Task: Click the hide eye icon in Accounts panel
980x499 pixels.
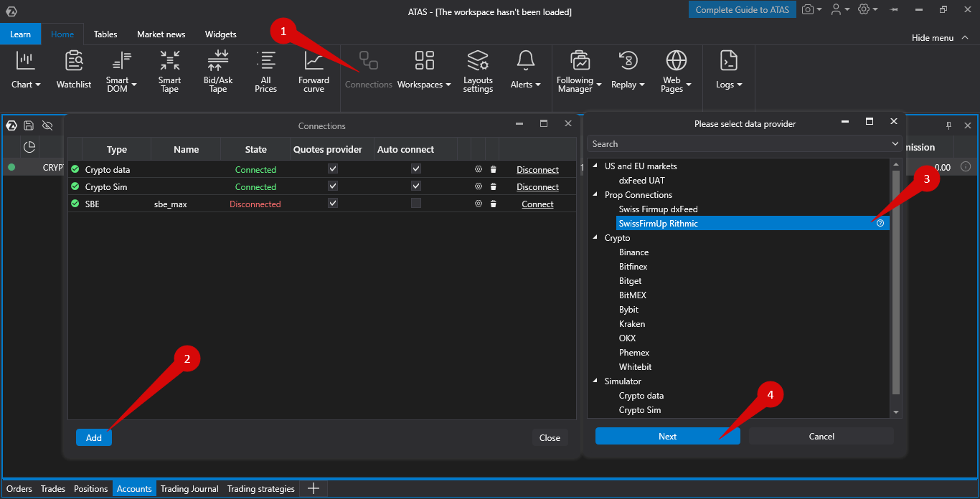Action: [x=47, y=125]
